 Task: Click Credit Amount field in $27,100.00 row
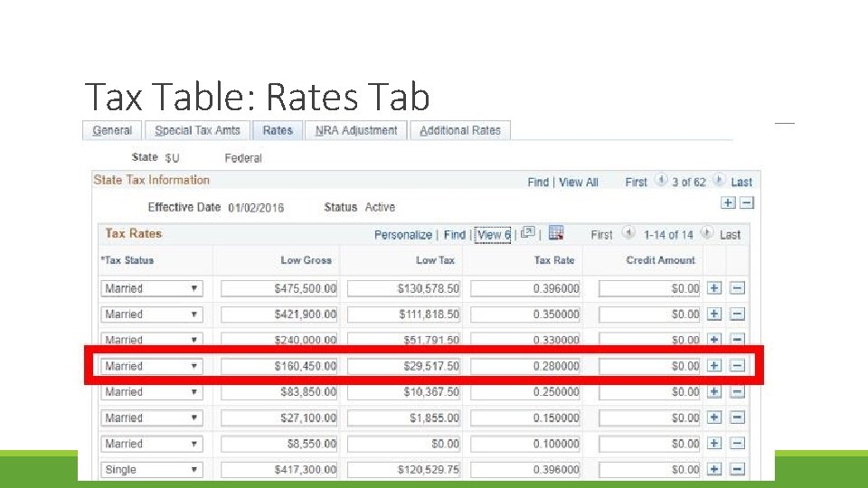pos(649,418)
